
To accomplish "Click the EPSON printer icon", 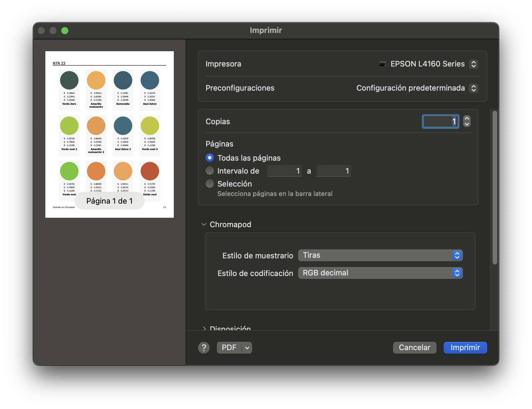I will 383,64.
